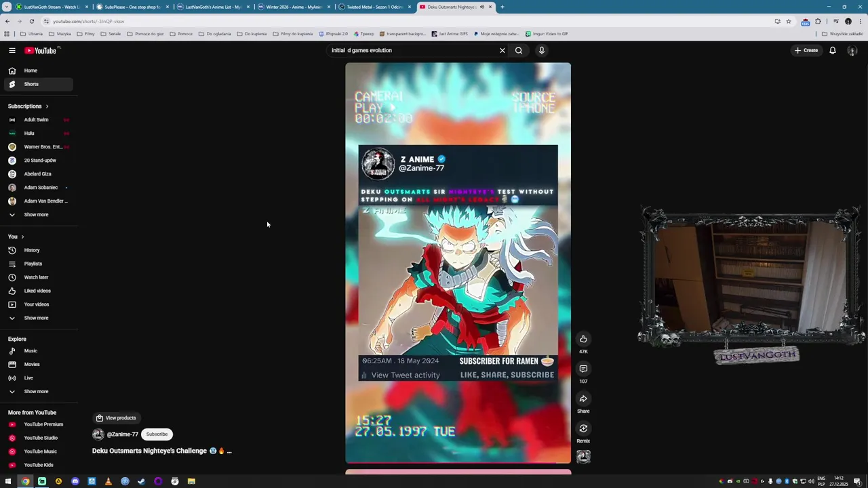Viewport: 868px width, 488px height.
Task: Open Muzyka bookmarks folder
Action: [60, 34]
